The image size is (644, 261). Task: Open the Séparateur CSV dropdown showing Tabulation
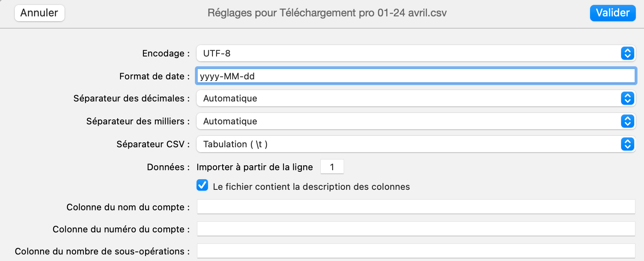click(409, 144)
